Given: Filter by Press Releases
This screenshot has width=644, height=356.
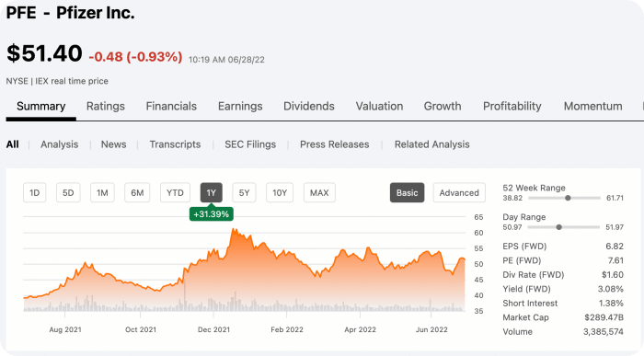Looking at the screenshot, I should [x=334, y=144].
